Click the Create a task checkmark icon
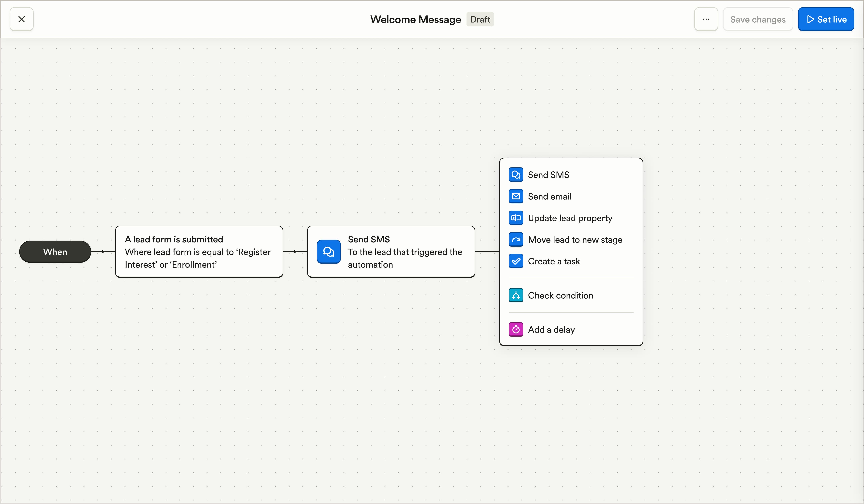This screenshot has width=864, height=504. [516, 261]
